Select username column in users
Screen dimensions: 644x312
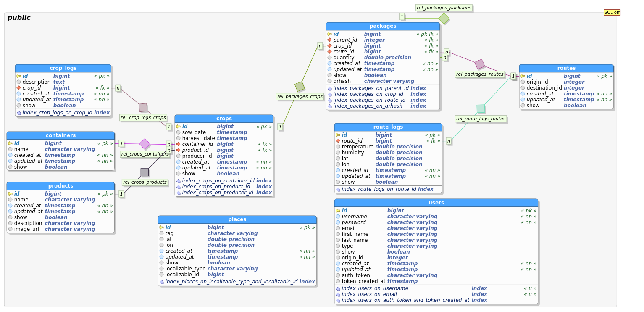click(x=436, y=217)
